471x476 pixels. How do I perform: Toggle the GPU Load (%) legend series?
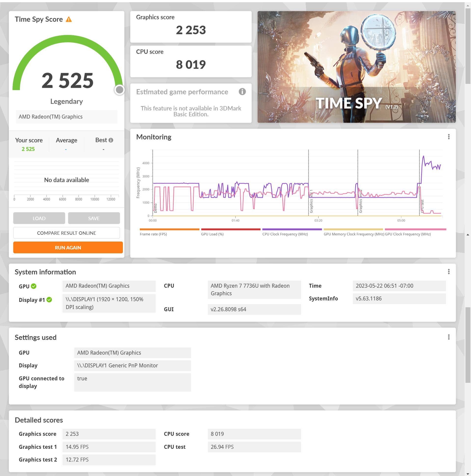point(212,234)
